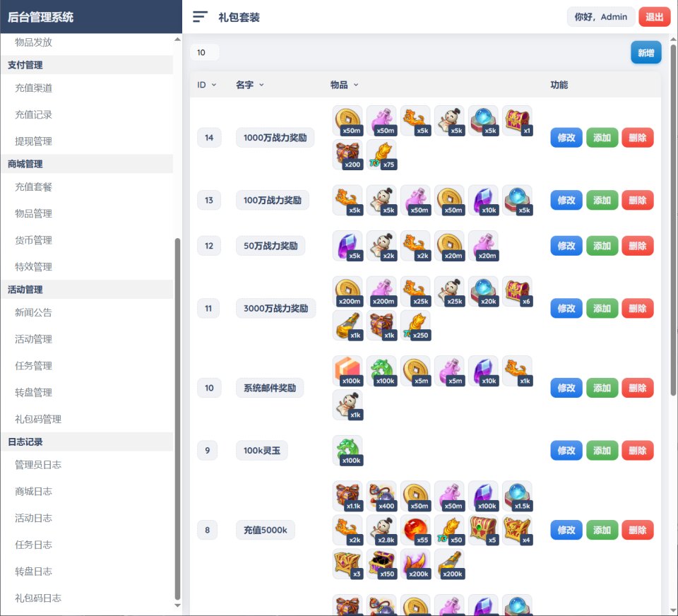Click purple crystal x10k in 100万战力奖励 row

(483, 201)
